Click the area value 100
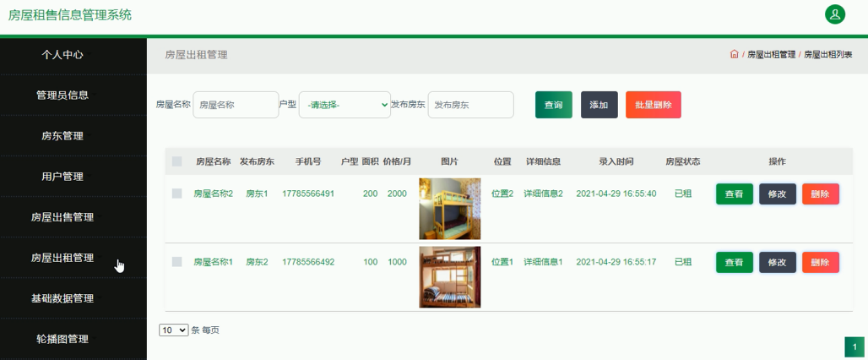 click(371, 262)
